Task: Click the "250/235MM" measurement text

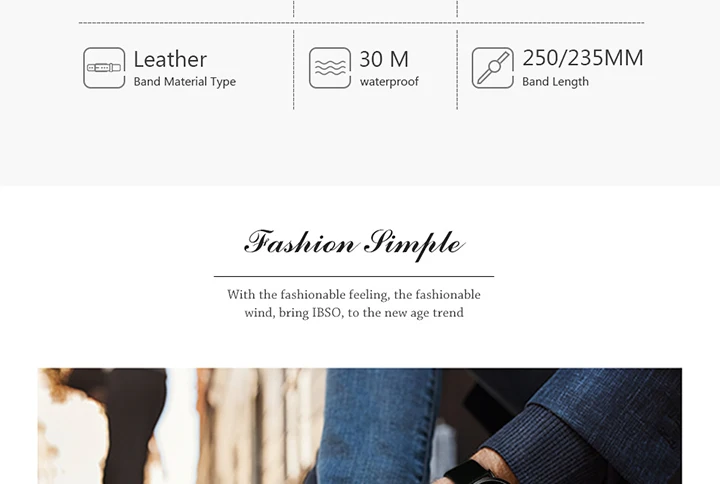Action: 583,58
